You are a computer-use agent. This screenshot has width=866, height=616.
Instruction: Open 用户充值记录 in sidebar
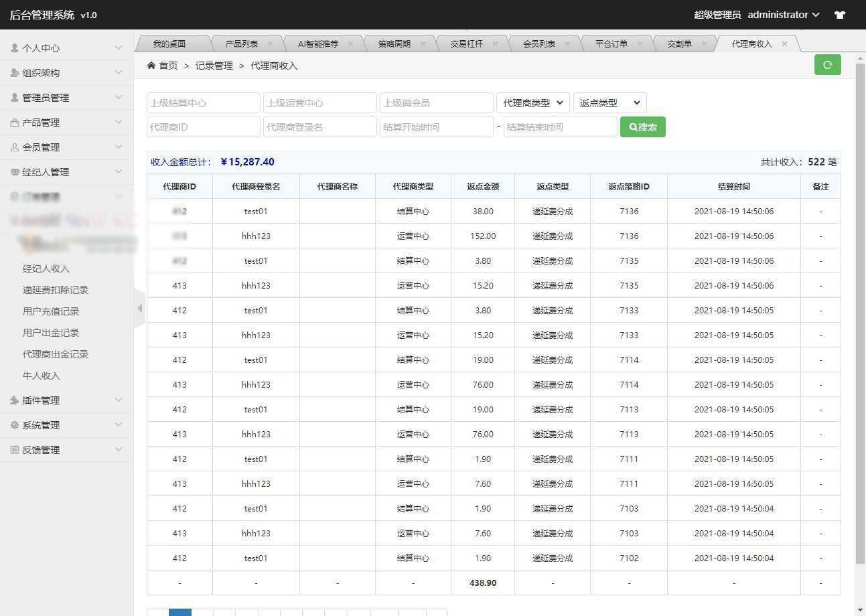tap(51, 311)
